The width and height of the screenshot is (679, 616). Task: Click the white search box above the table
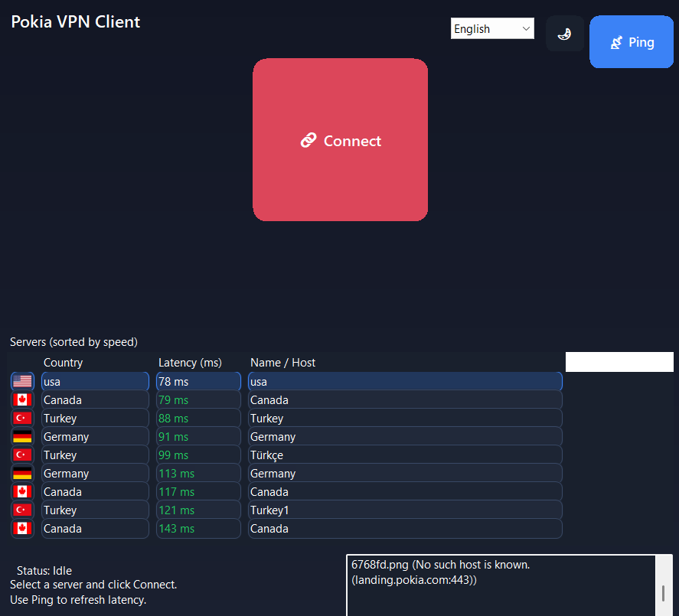(619, 361)
